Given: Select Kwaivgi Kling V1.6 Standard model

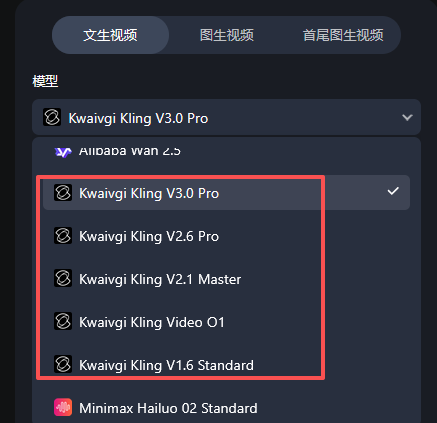Looking at the screenshot, I should pos(226,365).
